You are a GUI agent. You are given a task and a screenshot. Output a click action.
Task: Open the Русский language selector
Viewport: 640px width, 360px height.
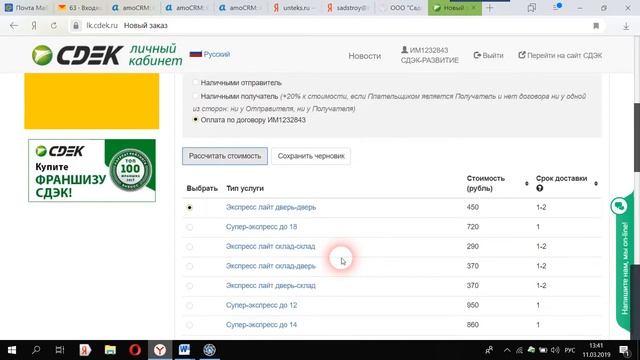click(x=210, y=54)
